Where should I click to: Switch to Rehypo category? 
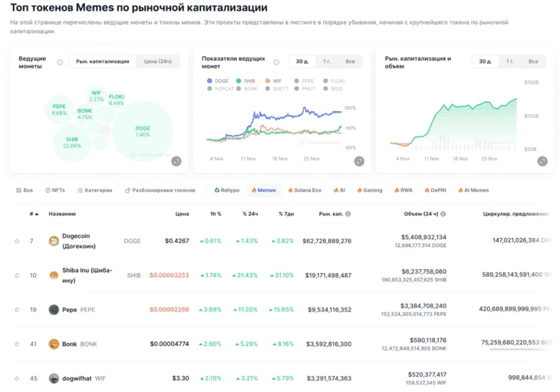pos(227,190)
